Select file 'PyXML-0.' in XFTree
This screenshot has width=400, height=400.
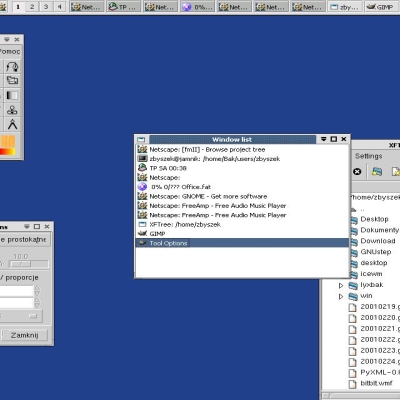click(380, 372)
